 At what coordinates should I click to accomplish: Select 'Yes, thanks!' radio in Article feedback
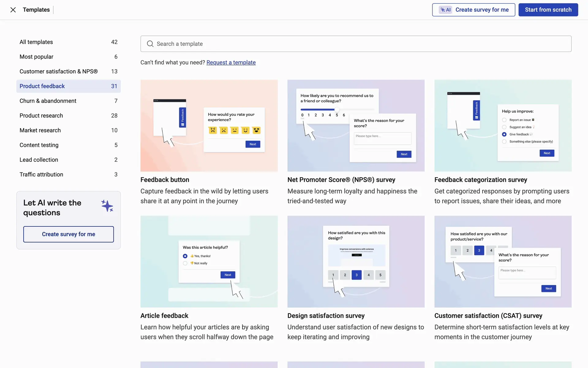(x=185, y=256)
